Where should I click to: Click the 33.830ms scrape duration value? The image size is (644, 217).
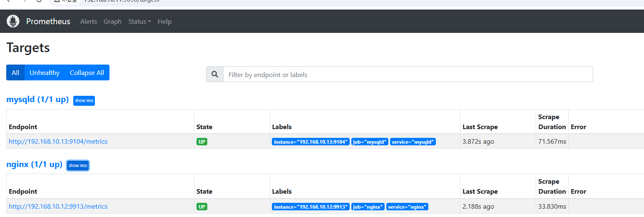[x=552, y=206]
